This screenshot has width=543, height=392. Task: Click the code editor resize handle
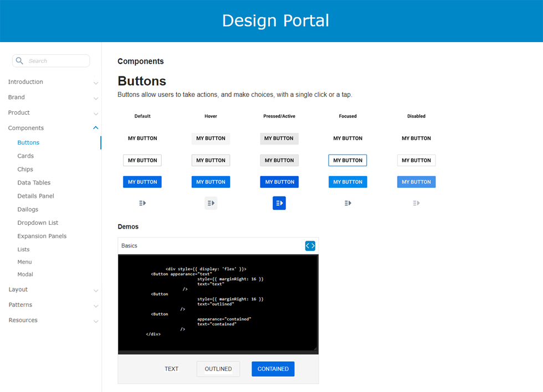(315, 348)
